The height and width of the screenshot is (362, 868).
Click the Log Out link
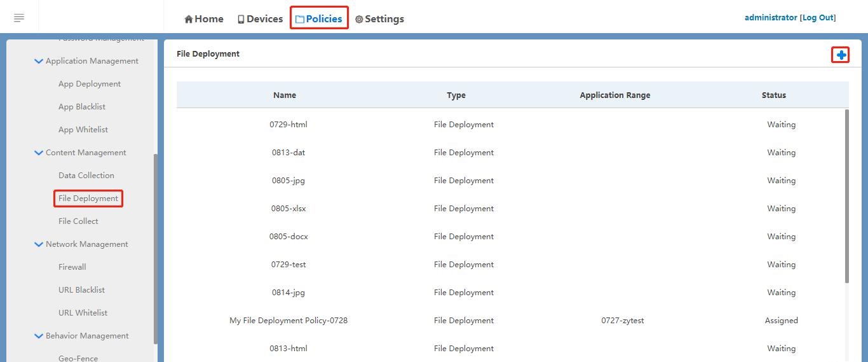(x=818, y=18)
